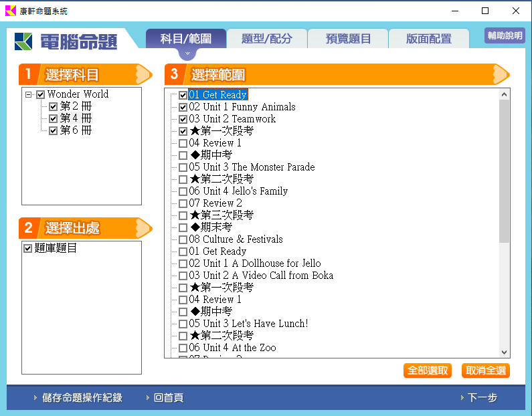
Task: Click the arrow icon beside 儲存命題操作紀錄
Action: tap(35, 398)
